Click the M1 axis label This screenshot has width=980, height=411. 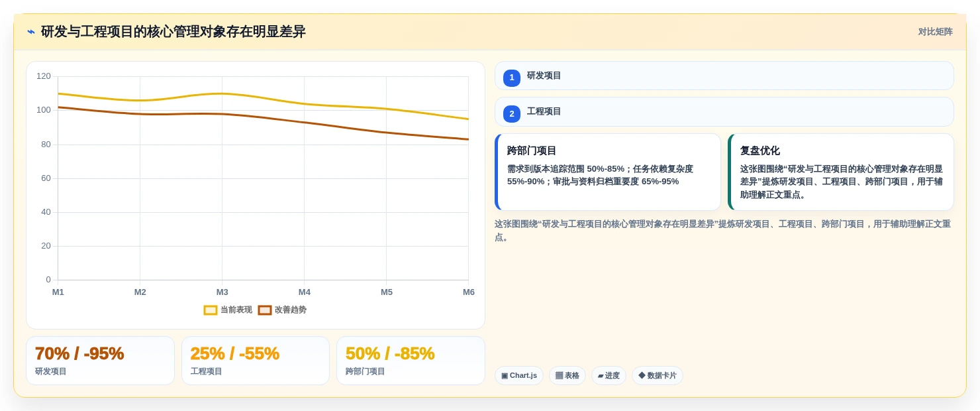coord(58,292)
